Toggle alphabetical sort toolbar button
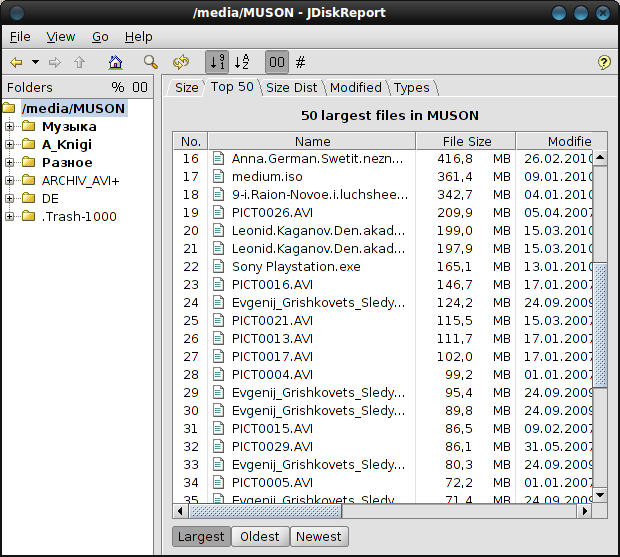Screen dimensions: 620x557 coord(242,62)
